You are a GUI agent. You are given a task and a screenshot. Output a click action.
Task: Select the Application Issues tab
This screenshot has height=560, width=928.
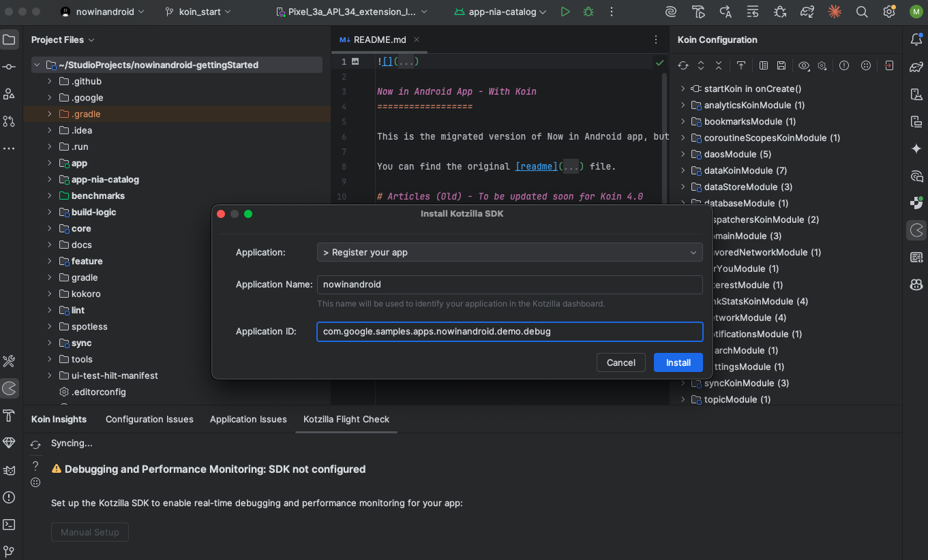pyautogui.click(x=248, y=419)
